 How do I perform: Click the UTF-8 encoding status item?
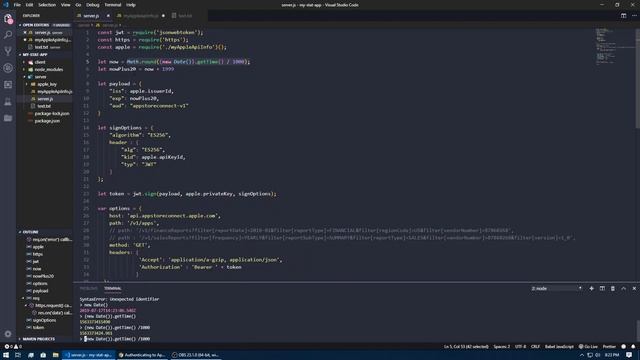pyautogui.click(x=520, y=347)
